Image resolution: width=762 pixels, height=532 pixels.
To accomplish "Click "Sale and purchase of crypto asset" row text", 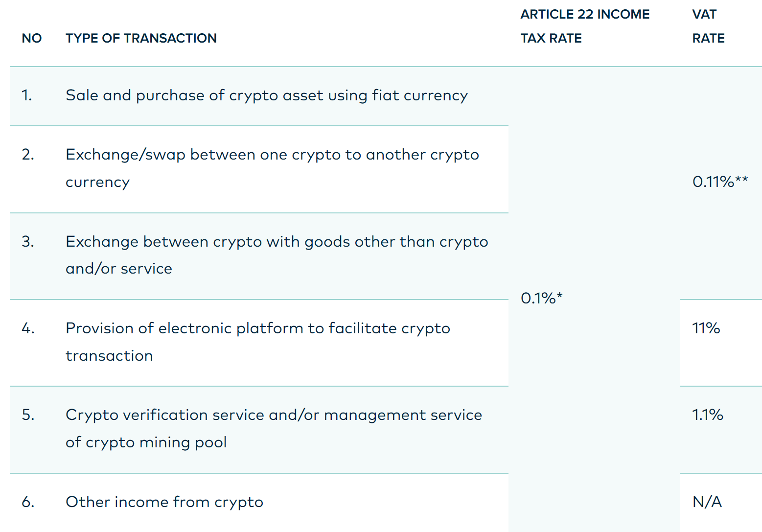I will click(x=266, y=95).
